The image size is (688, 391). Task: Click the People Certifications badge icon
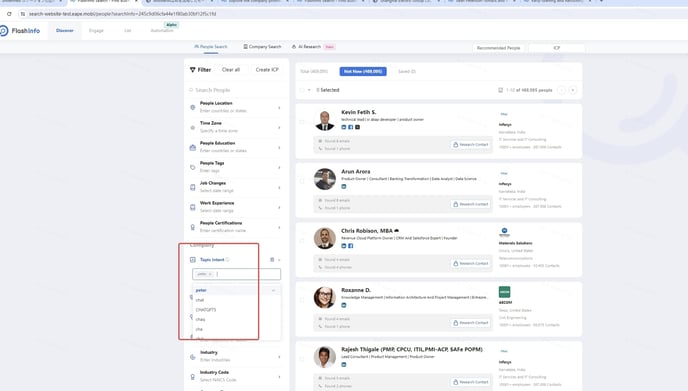[x=192, y=227]
